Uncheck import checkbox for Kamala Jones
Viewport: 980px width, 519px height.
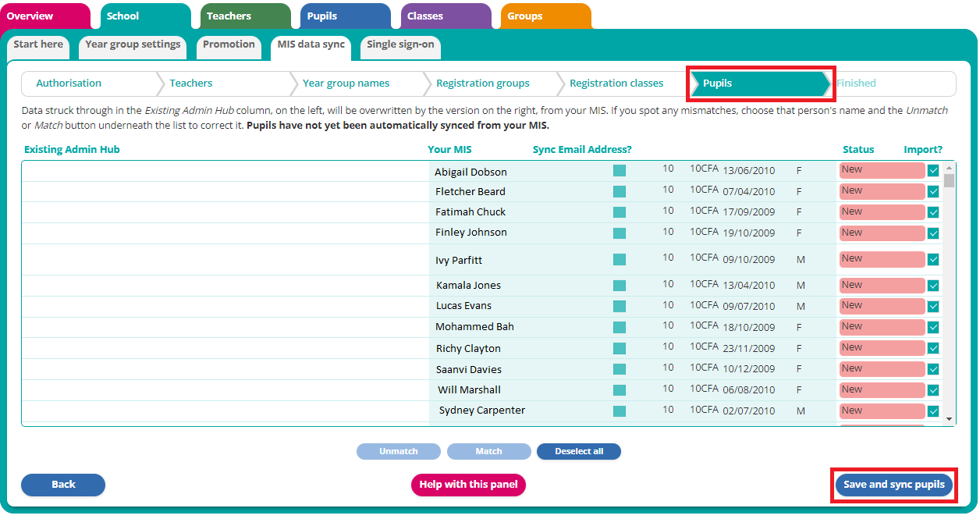point(933,286)
